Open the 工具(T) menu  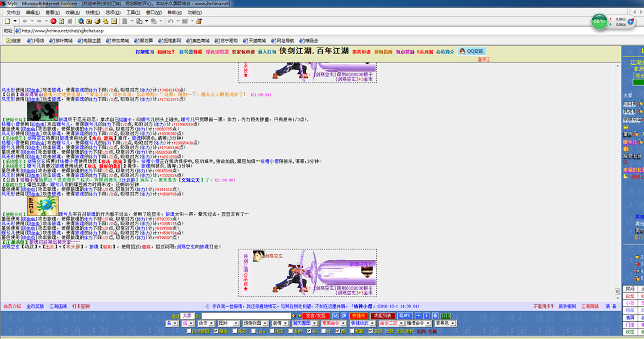click(133, 12)
